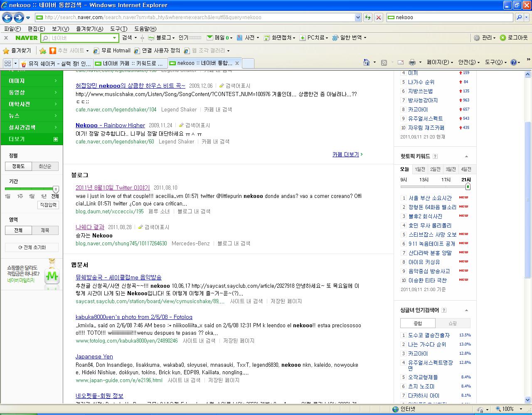Open the home page icon
Screen dimensions: 532x415
(x=367, y=62)
